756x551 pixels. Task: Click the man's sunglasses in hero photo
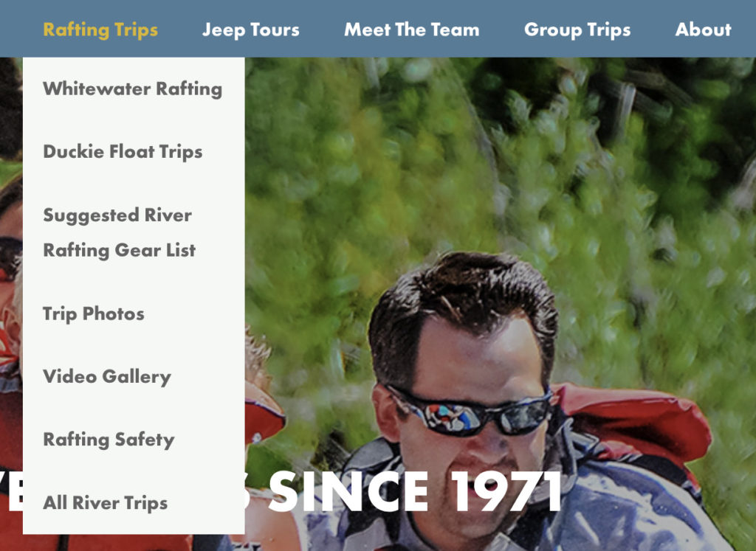click(x=470, y=412)
